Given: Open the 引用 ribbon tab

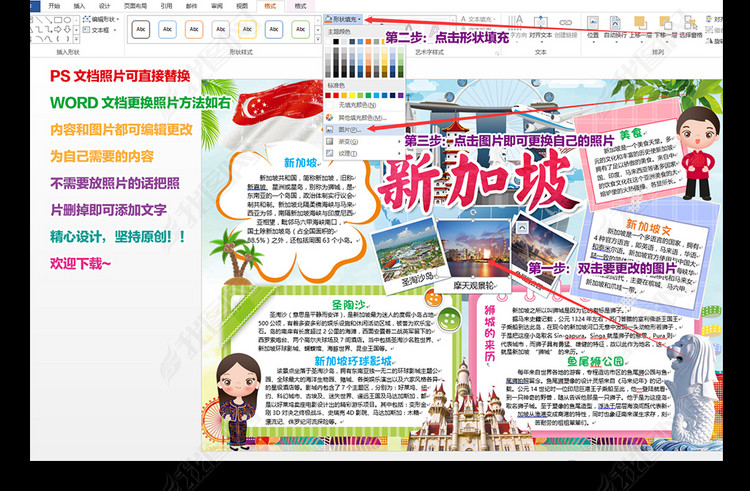Looking at the screenshot, I should 166,6.
